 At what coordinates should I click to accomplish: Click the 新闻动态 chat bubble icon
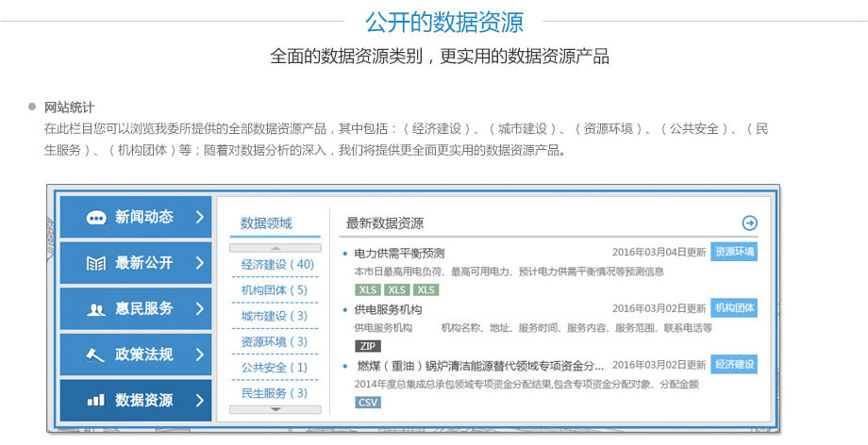[x=96, y=218]
